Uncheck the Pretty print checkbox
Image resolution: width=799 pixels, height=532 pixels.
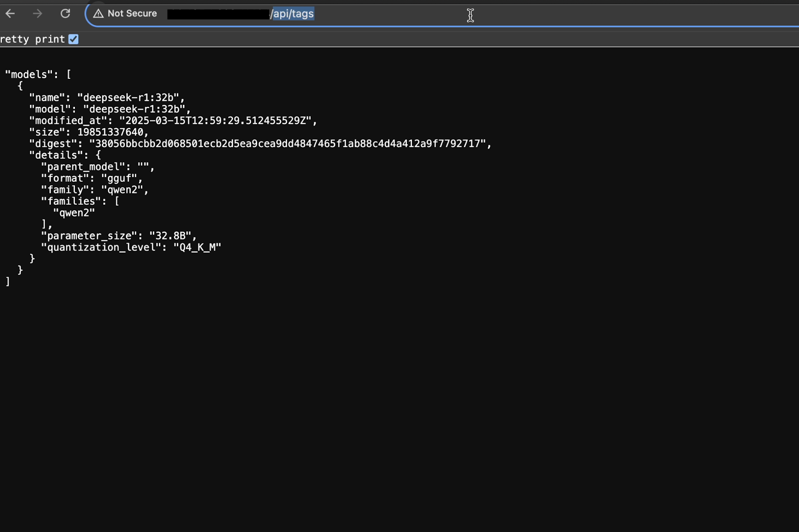tap(73, 39)
